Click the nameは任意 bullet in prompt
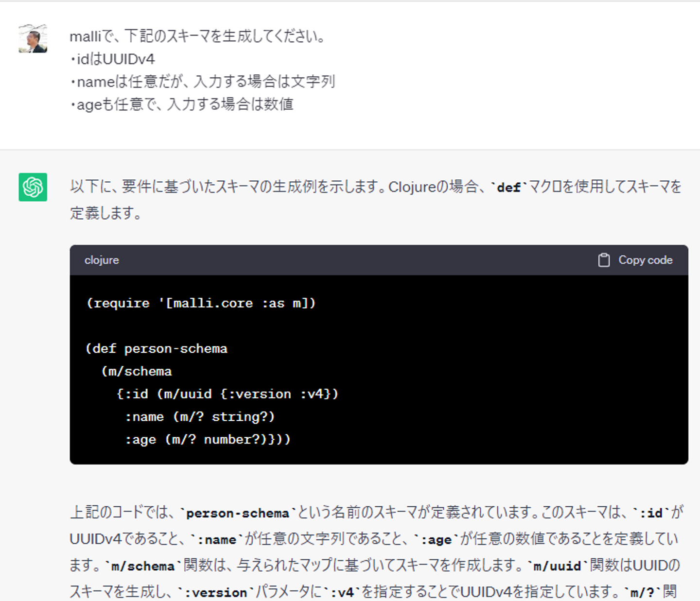The image size is (700, 601). tap(203, 82)
